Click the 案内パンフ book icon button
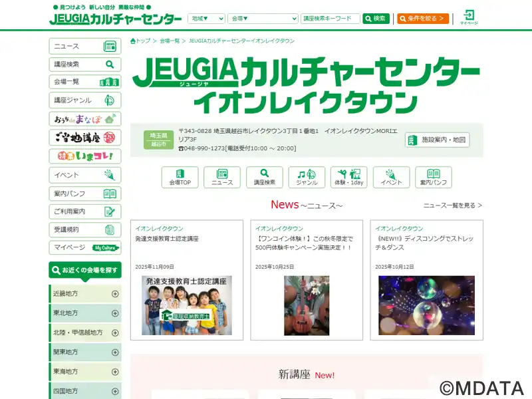Viewport: 532px width, 399px height. click(x=434, y=177)
